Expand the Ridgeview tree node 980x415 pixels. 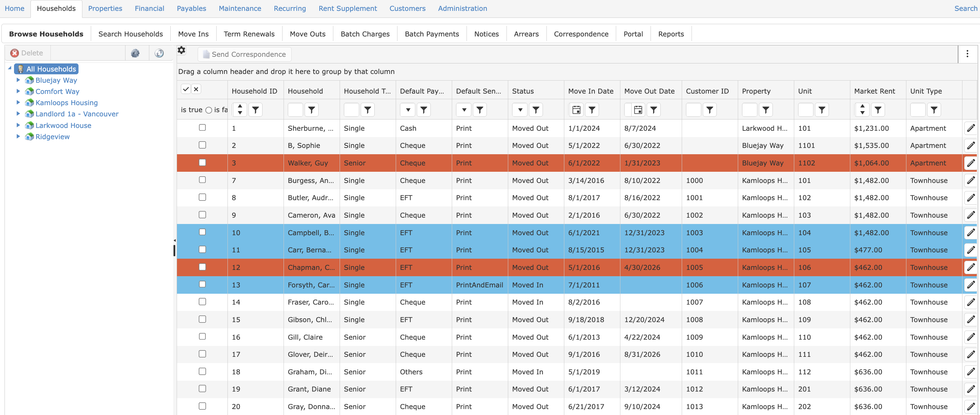coord(18,137)
